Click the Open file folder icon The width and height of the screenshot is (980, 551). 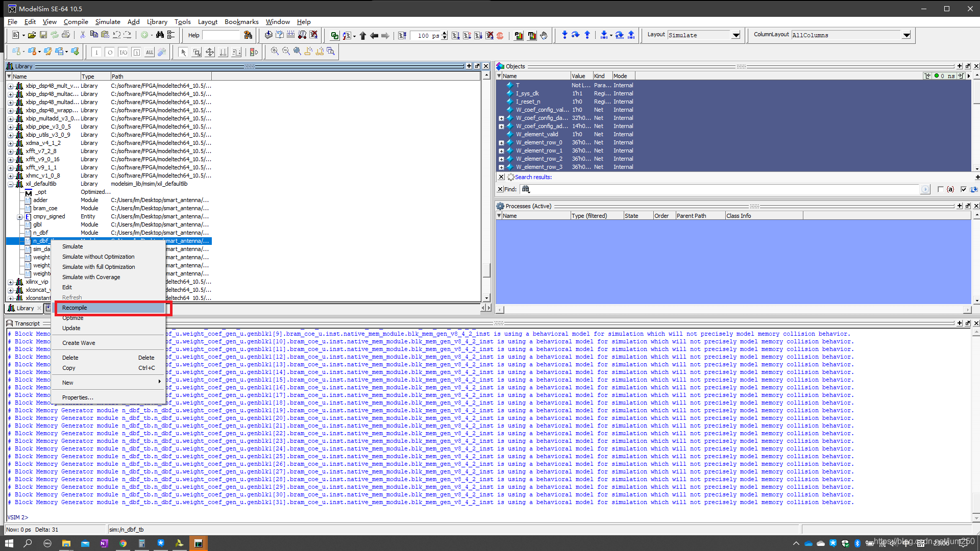(x=32, y=35)
